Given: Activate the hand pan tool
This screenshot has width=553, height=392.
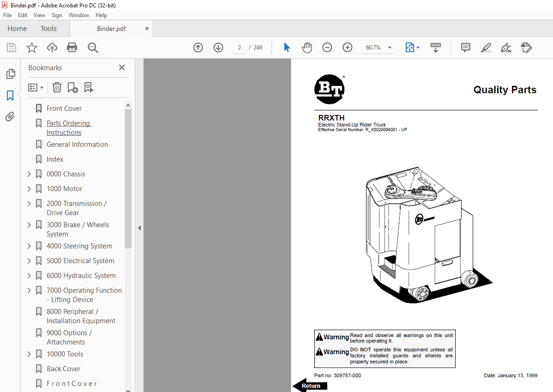Looking at the screenshot, I should coord(307,48).
